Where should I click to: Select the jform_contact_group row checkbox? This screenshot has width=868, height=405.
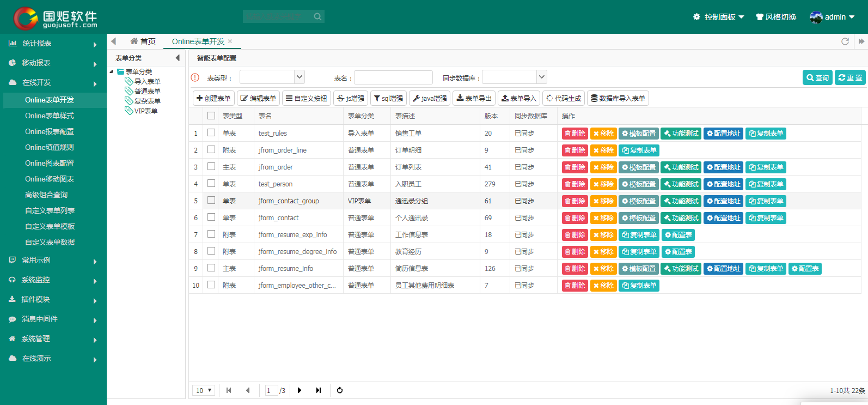[x=211, y=200]
